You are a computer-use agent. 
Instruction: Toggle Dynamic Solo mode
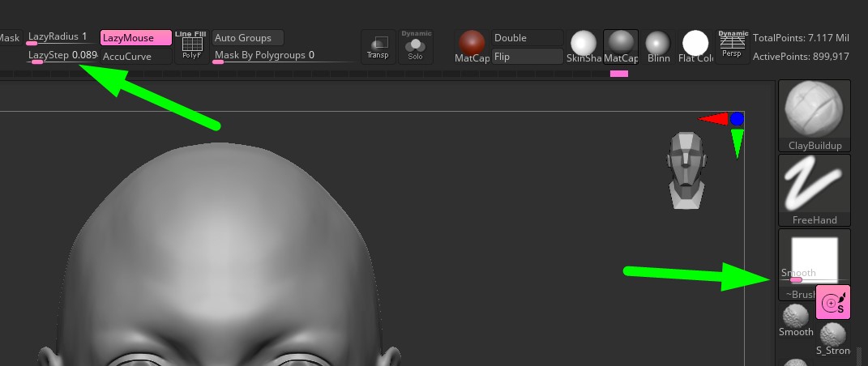click(x=416, y=47)
